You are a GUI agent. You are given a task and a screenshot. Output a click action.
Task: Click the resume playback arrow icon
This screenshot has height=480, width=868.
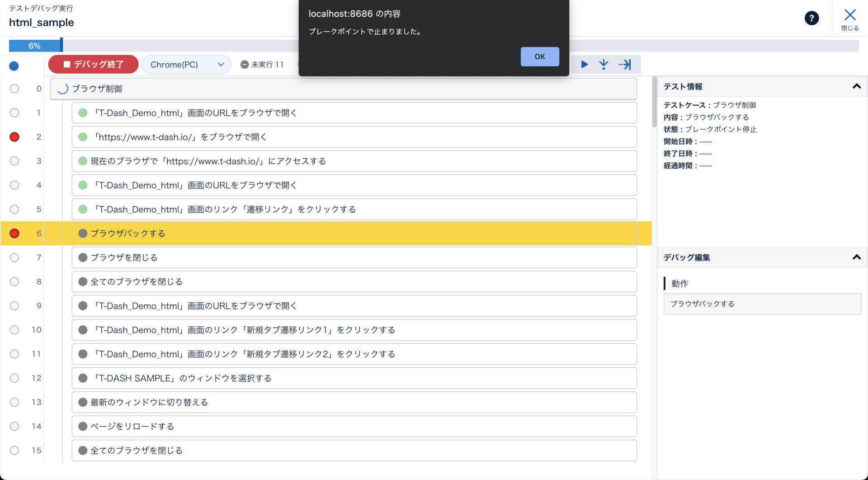coord(584,64)
